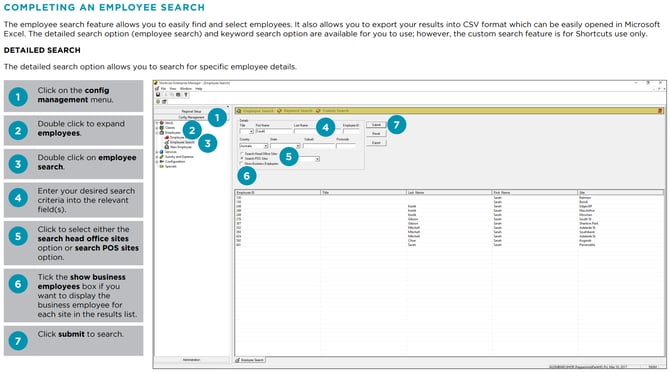Screen dimensions: 670x373
Task: Click the Employee Search icon in yellow bar
Action: [239, 111]
